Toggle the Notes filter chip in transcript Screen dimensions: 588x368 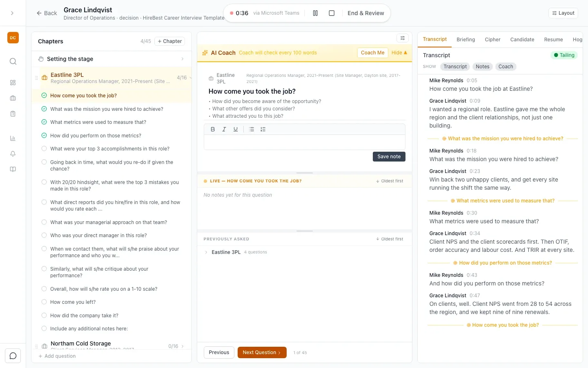[482, 67]
